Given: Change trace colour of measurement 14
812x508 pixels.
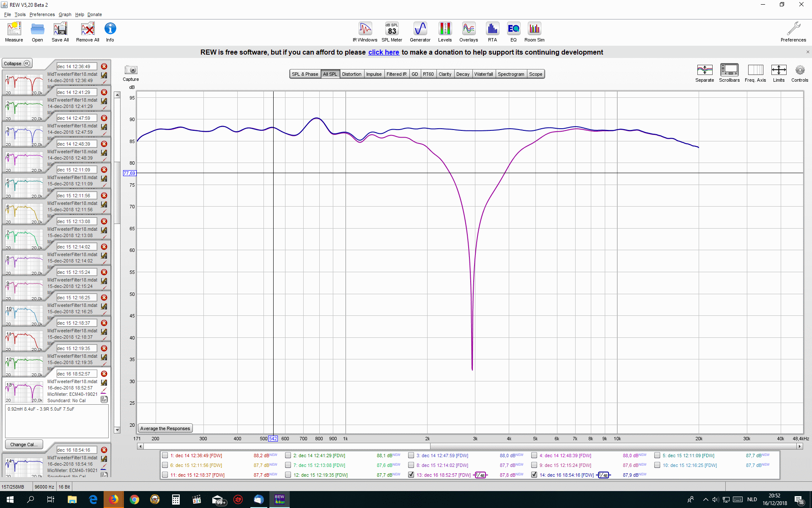Looking at the screenshot, I should [104, 467].
